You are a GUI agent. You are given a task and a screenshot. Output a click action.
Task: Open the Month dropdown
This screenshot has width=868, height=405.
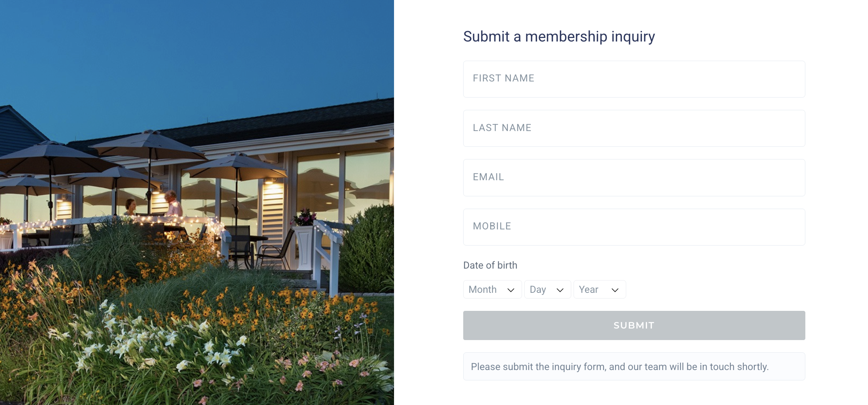coord(492,289)
